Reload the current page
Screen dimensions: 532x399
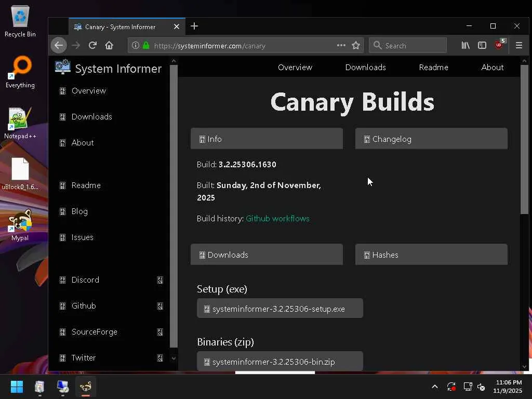pos(92,45)
